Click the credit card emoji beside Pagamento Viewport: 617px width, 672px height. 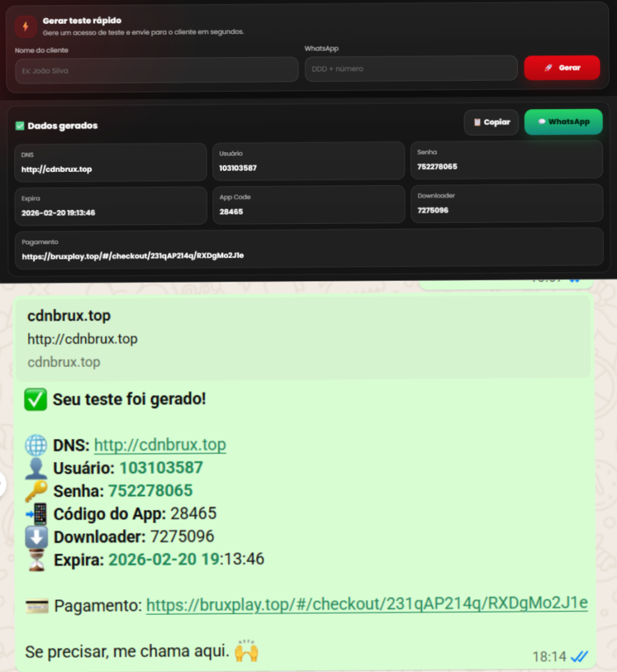click(x=37, y=606)
